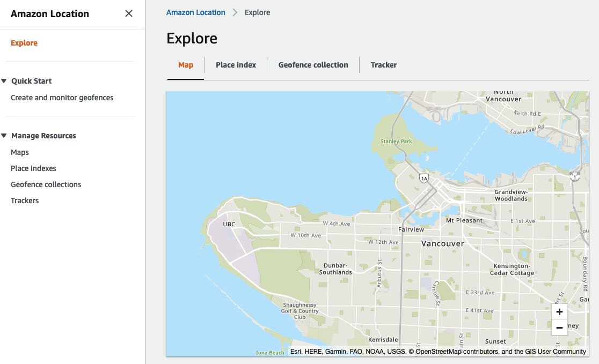Click the Amazon Location breadcrumb link
Screen dimensions: 599x364
pos(195,12)
